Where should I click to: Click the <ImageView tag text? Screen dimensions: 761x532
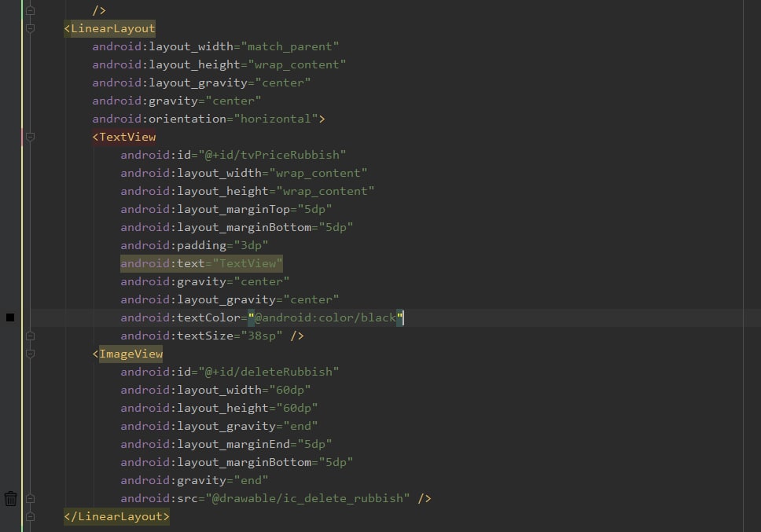tap(127, 354)
